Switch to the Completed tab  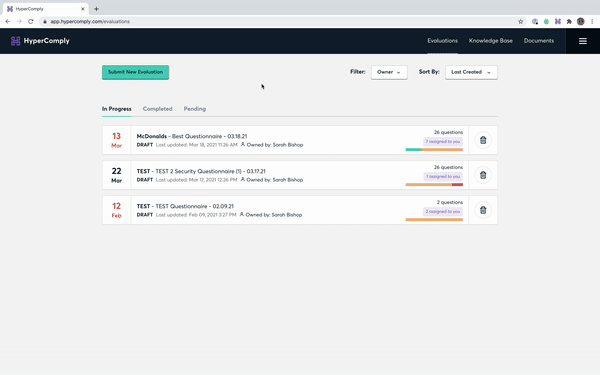(157, 109)
